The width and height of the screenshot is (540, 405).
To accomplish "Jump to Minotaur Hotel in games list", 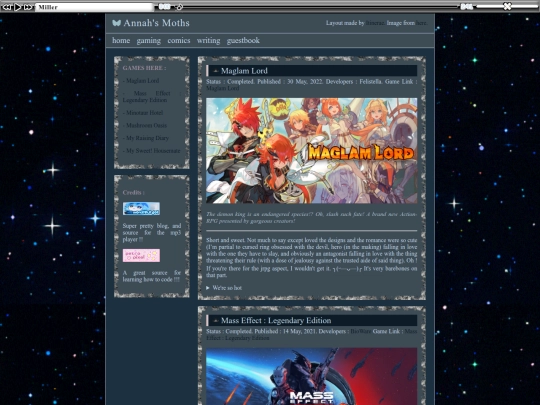I will 144,113.
